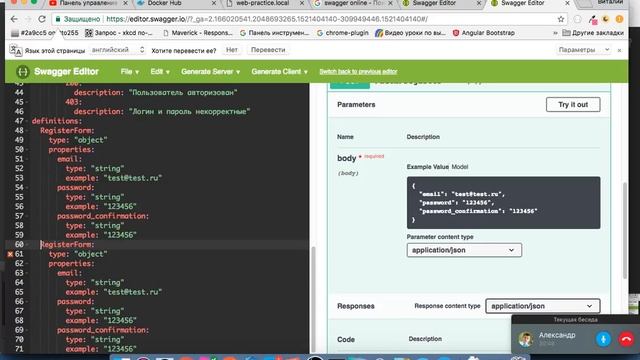Click the Нет button in translate bar
Screen dimensions: 640x360
[x=231, y=50]
